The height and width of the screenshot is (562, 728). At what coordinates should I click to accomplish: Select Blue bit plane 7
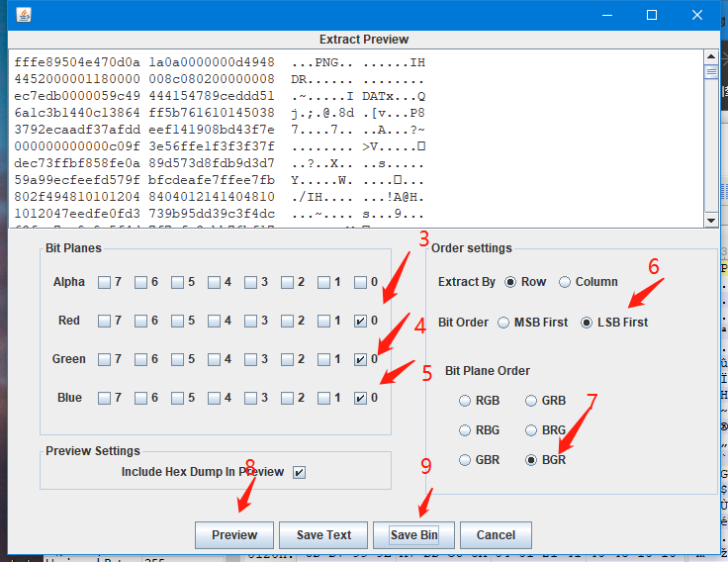tap(104, 398)
